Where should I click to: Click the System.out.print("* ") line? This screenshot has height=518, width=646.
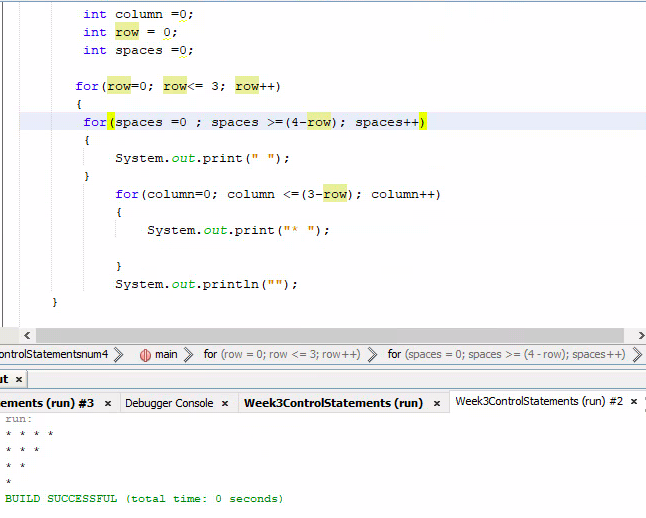pyautogui.click(x=239, y=230)
